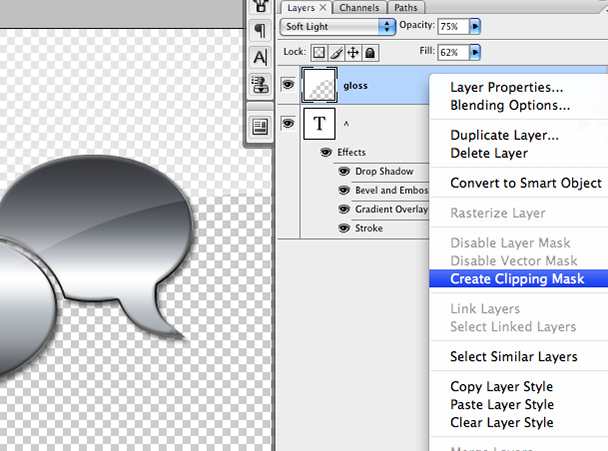The image size is (608, 451).
Task: Hide the Bevel and Emboss effect
Action: (344, 190)
